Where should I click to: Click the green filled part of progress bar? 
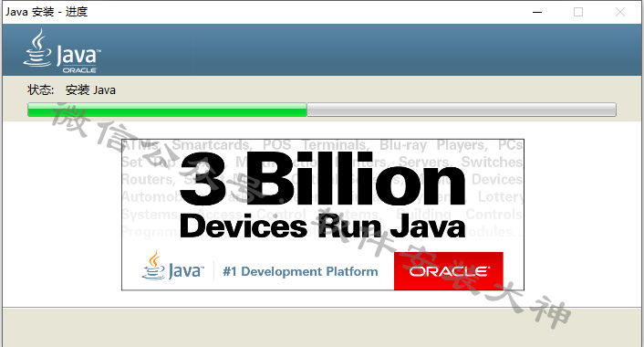click(x=167, y=110)
